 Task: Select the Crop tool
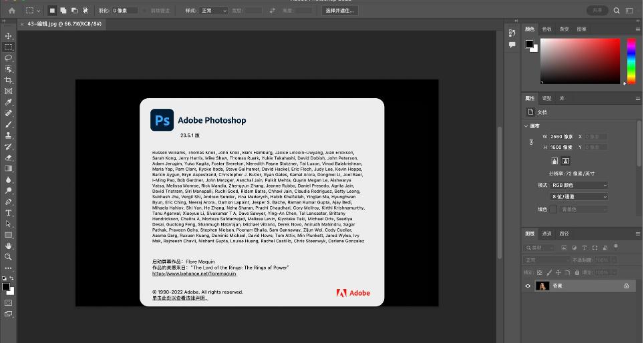(9, 80)
